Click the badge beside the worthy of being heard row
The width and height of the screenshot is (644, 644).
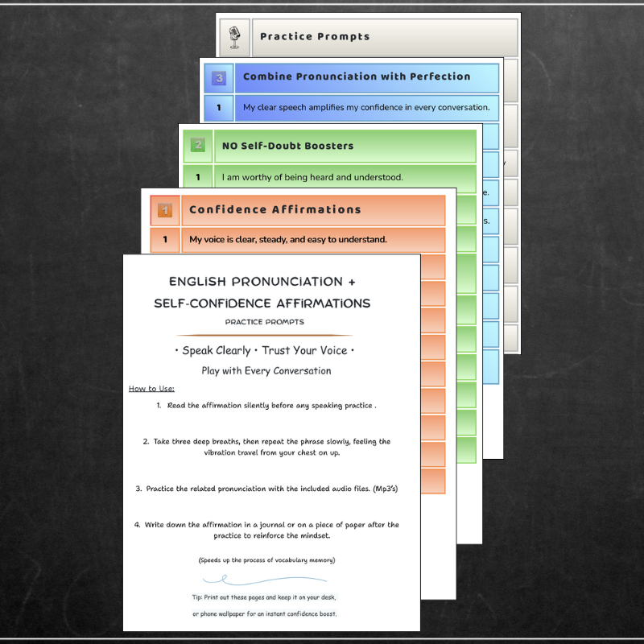tap(197, 176)
